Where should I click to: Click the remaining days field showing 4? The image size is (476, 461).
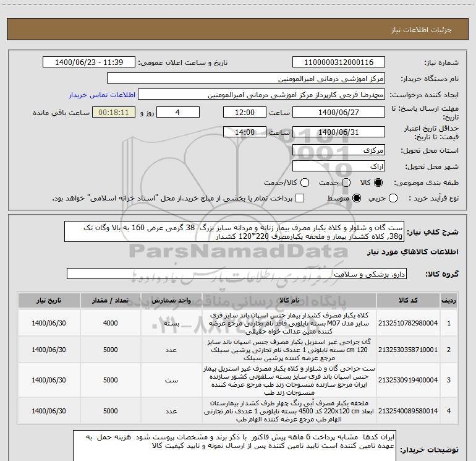coord(178,112)
